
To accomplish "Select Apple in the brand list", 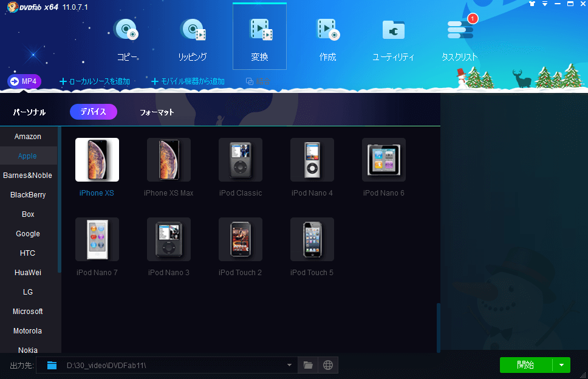I will [28, 156].
